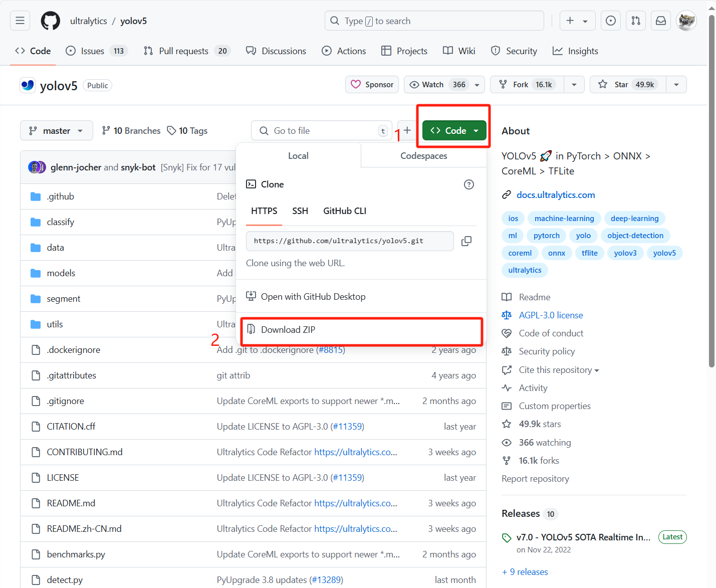Open the user profile avatar menu

pyautogui.click(x=686, y=21)
